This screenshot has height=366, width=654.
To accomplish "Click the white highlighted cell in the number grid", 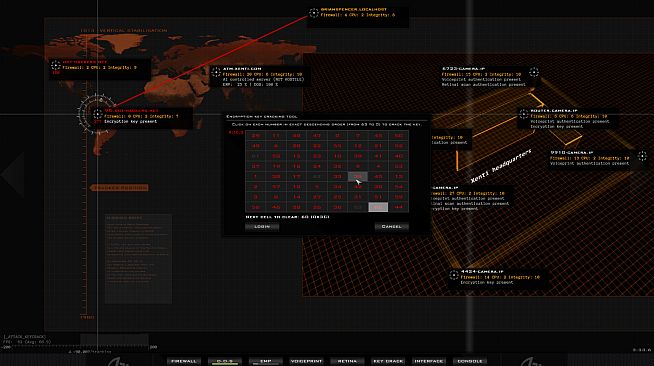I will 378,207.
